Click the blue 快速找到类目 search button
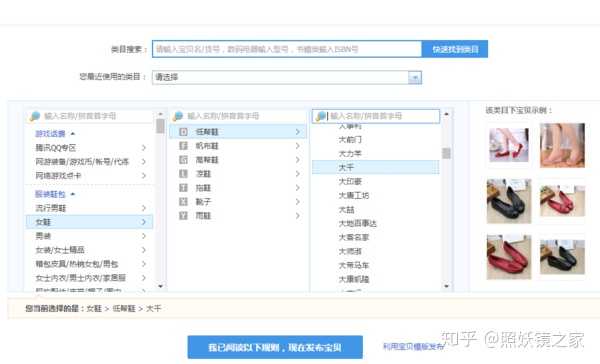 point(455,49)
